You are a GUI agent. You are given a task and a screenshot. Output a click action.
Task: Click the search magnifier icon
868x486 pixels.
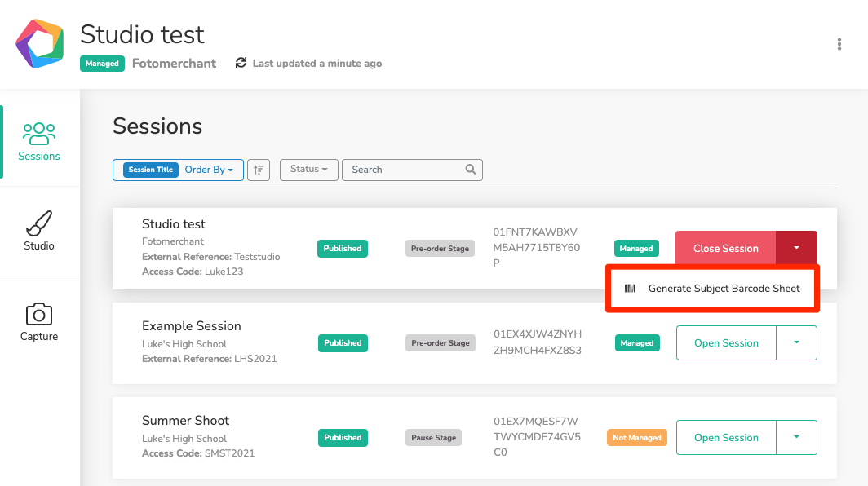pos(471,170)
